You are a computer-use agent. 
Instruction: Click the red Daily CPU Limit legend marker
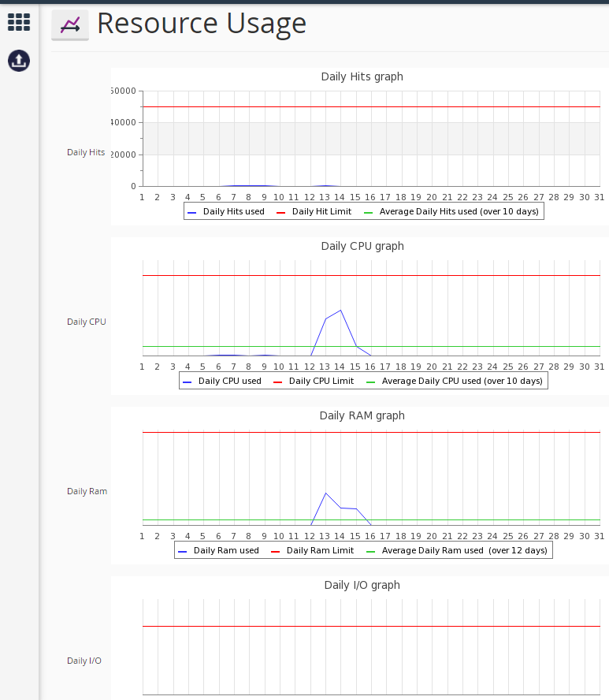pos(277,382)
